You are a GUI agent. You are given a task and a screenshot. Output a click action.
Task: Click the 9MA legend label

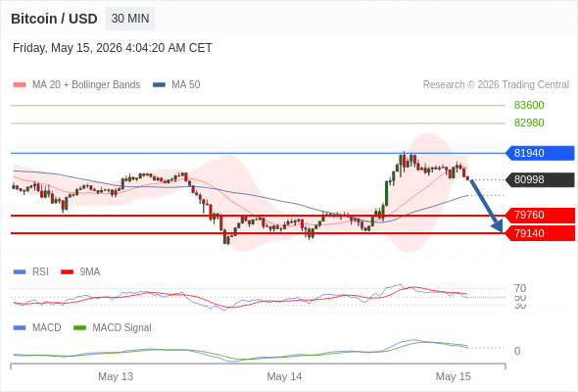(x=90, y=272)
